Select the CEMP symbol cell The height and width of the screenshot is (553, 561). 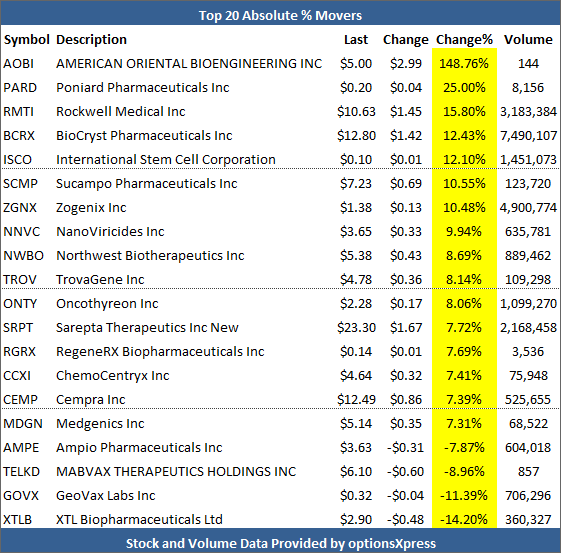[20, 399]
